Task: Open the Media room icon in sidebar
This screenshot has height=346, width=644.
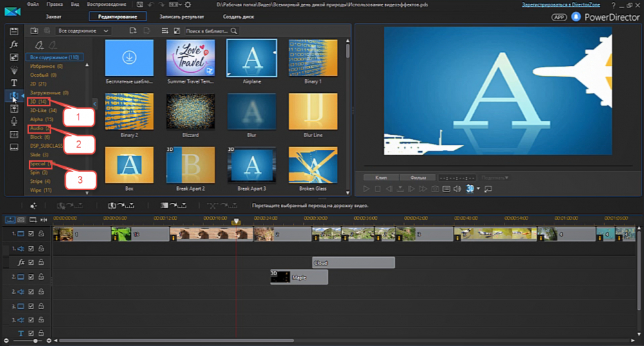Action: coord(14,32)
